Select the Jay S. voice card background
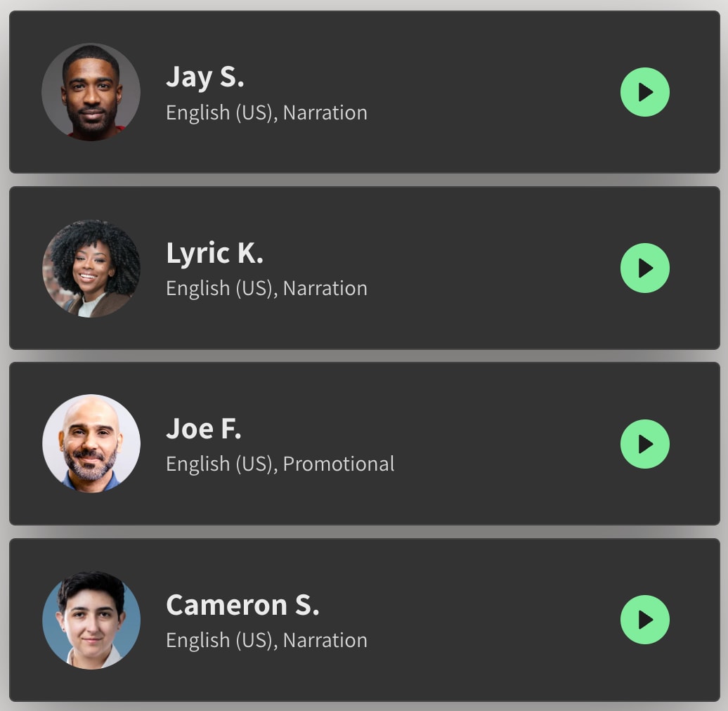Viewport: 728px width, 711px height. 365,92
